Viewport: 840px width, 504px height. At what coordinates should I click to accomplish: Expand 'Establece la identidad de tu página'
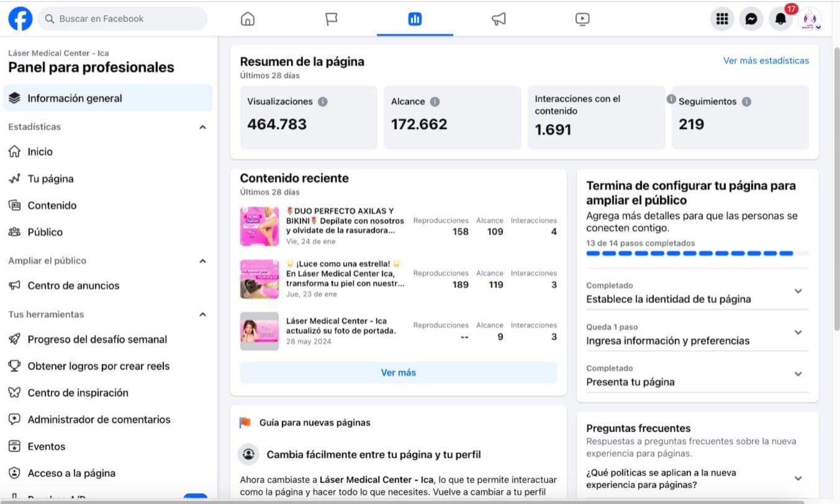(x=798, y=291)
